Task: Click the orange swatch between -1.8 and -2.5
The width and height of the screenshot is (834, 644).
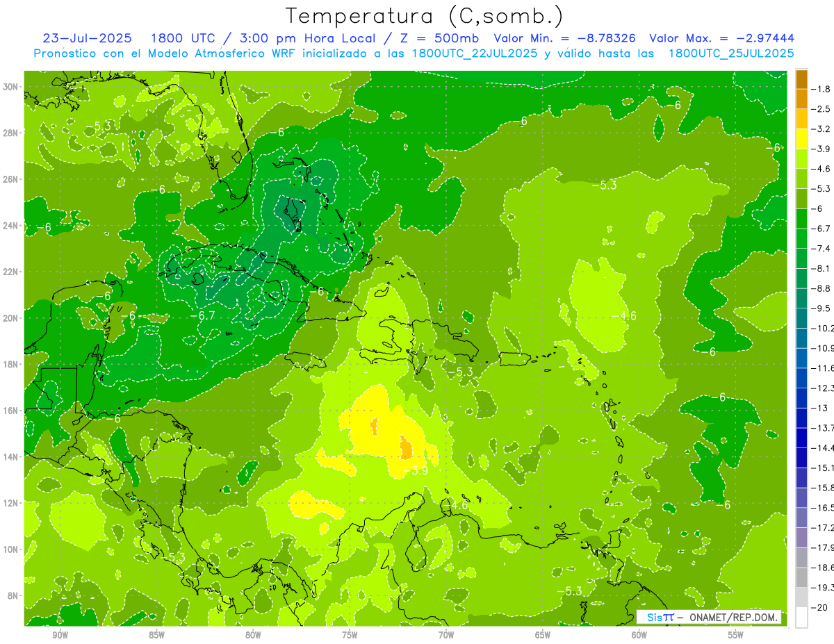Action: click(x=801, y=99)
